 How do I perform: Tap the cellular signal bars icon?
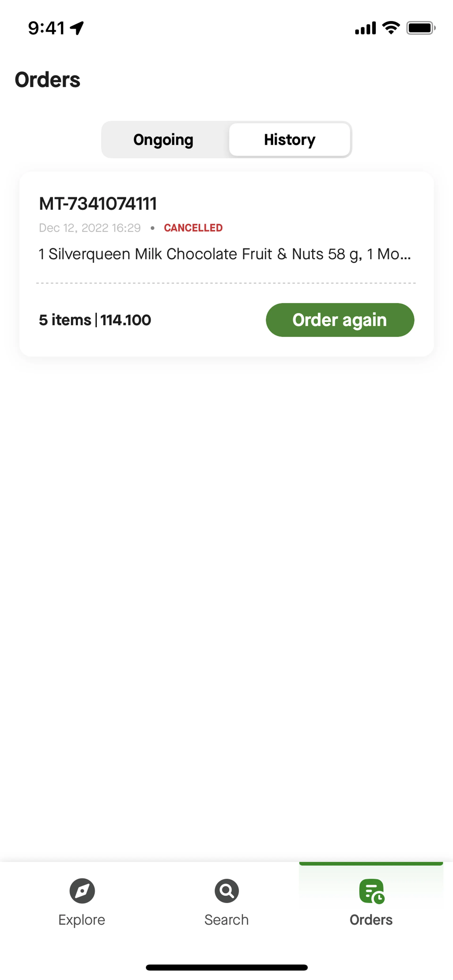click(365, 28)
